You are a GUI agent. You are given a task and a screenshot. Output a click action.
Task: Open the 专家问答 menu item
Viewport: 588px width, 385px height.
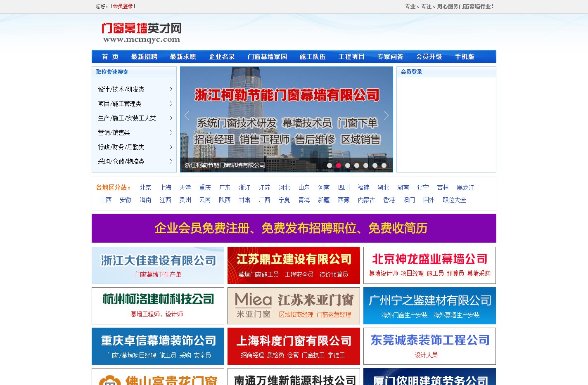coord(390,57)
